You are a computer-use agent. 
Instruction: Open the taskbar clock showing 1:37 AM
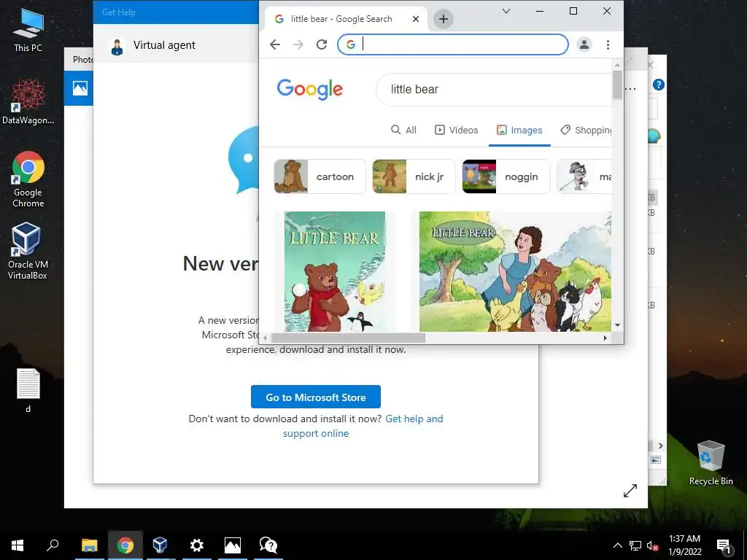(684, 545)
